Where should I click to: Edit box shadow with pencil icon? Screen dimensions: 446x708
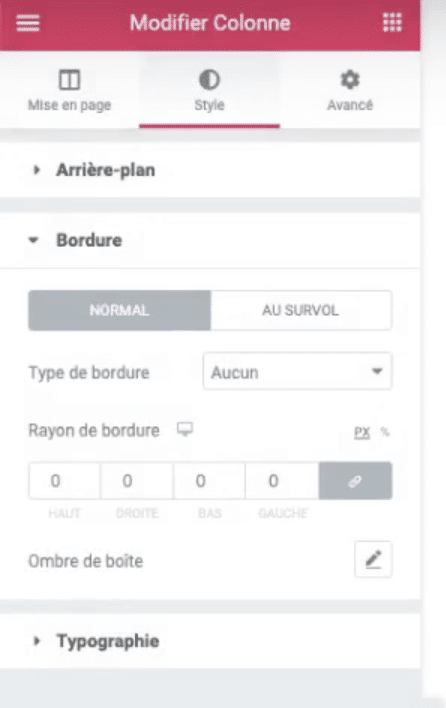373,559
